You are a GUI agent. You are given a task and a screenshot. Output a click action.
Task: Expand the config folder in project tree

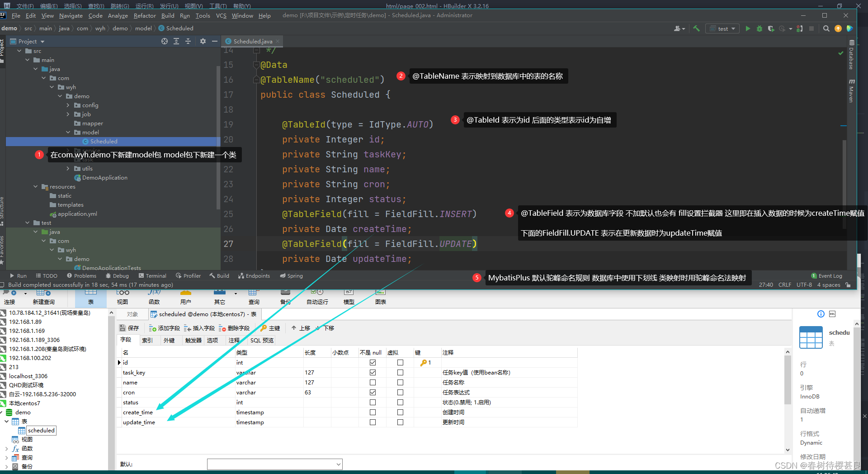[x=68, y=105]
